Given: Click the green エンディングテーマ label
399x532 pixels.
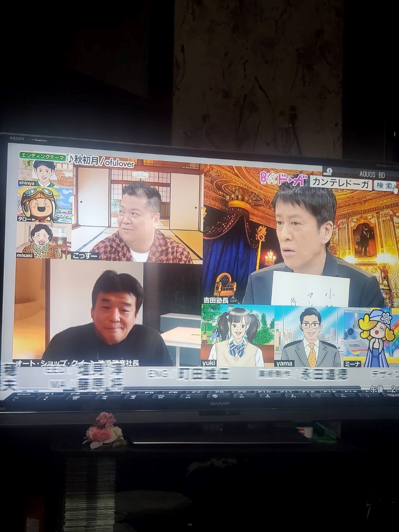Looking at the screenshot, I should (42, 156).
